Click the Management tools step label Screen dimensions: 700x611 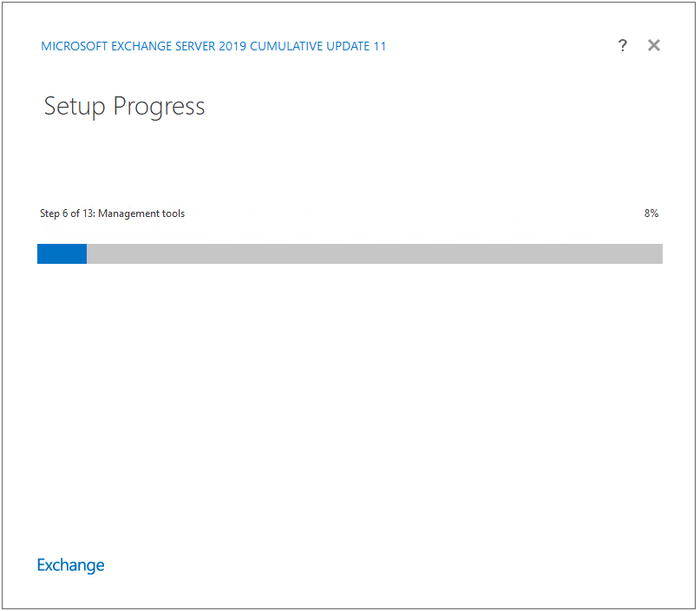pyautogui.click(x=141, y=214)
